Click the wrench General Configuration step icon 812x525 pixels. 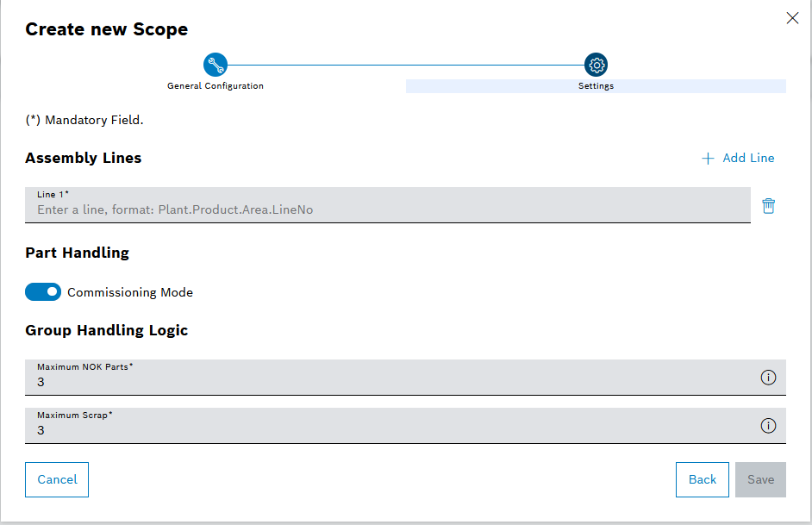tap(215, 64)
